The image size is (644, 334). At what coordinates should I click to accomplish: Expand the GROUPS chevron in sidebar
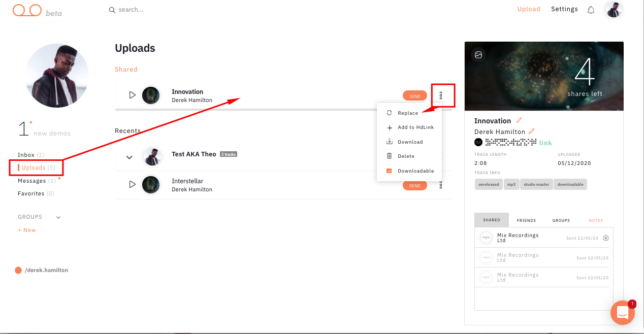pos(58,217)
